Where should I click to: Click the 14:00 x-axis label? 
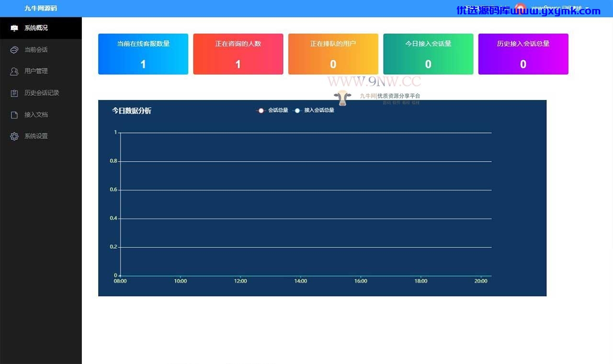[x=301, y=281]
